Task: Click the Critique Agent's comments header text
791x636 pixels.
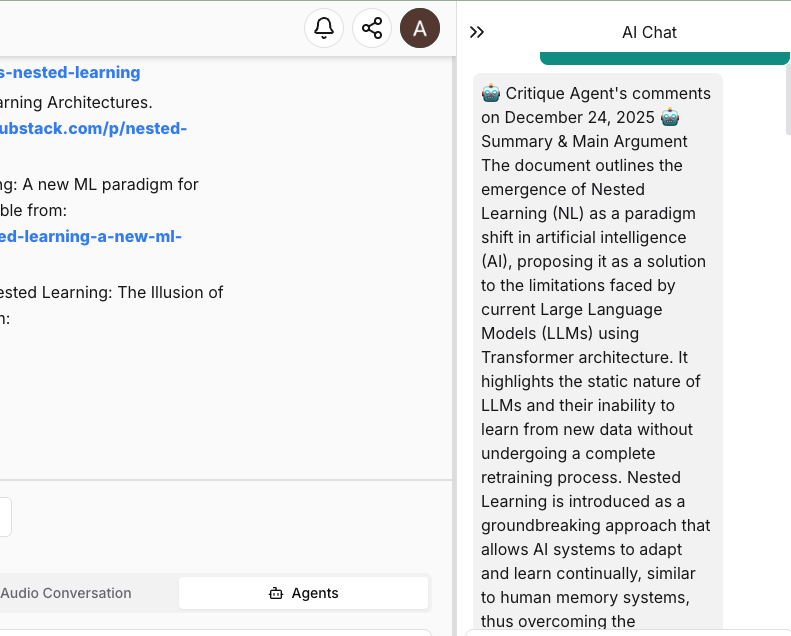Action: pyautogui.click(x=608, y=94)
